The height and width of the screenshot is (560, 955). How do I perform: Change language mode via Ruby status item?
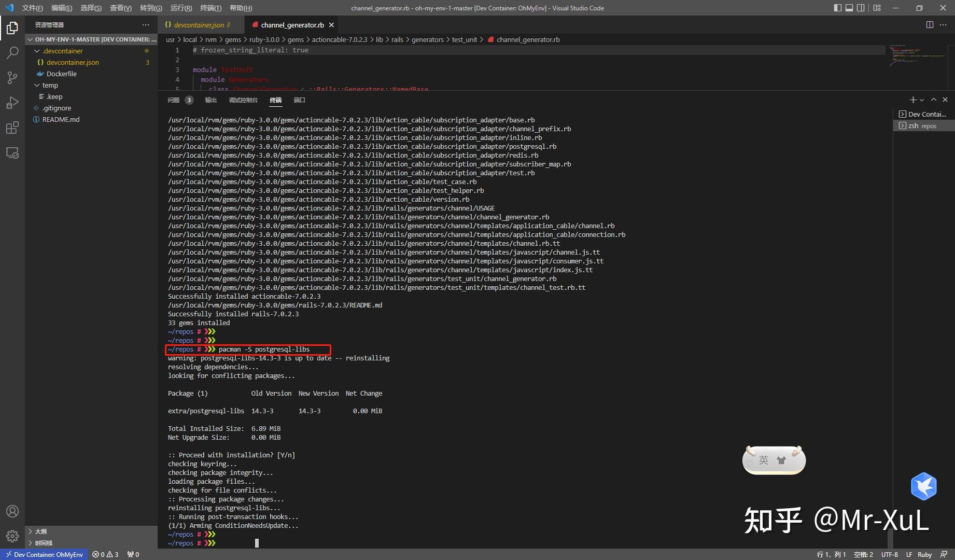pyautogui.click(x=924, y=554)
